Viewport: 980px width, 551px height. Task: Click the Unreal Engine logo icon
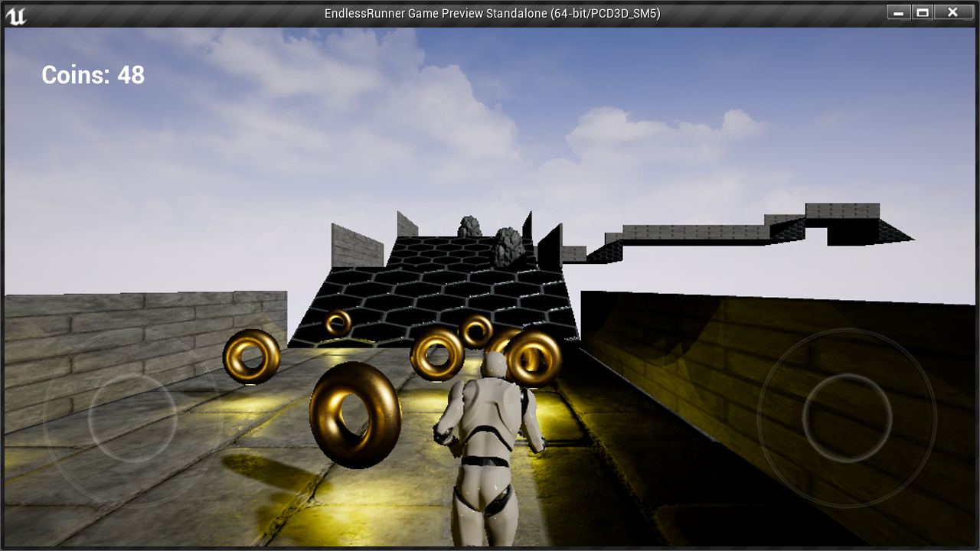[x=16, y=15]
